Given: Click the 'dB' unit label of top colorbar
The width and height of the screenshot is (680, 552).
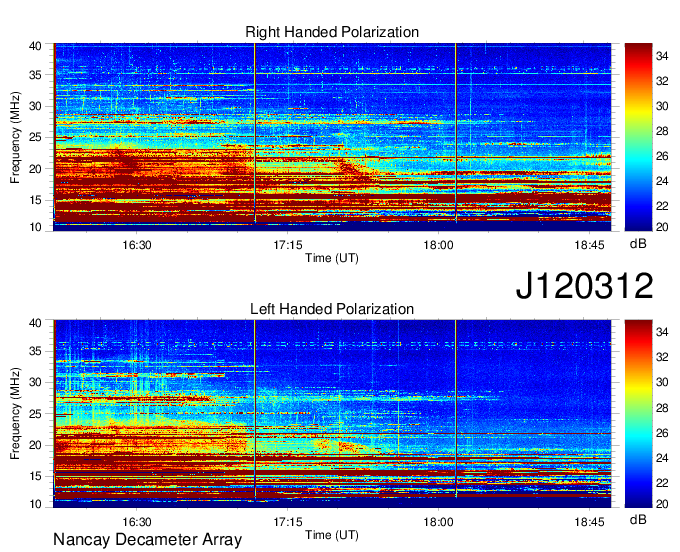Looking at the screenshot, I should [638, 244].
